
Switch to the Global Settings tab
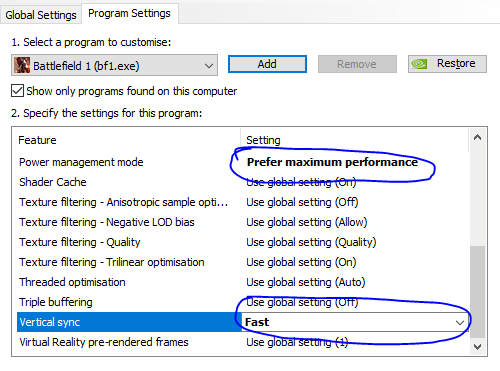[x=41, y=15]
